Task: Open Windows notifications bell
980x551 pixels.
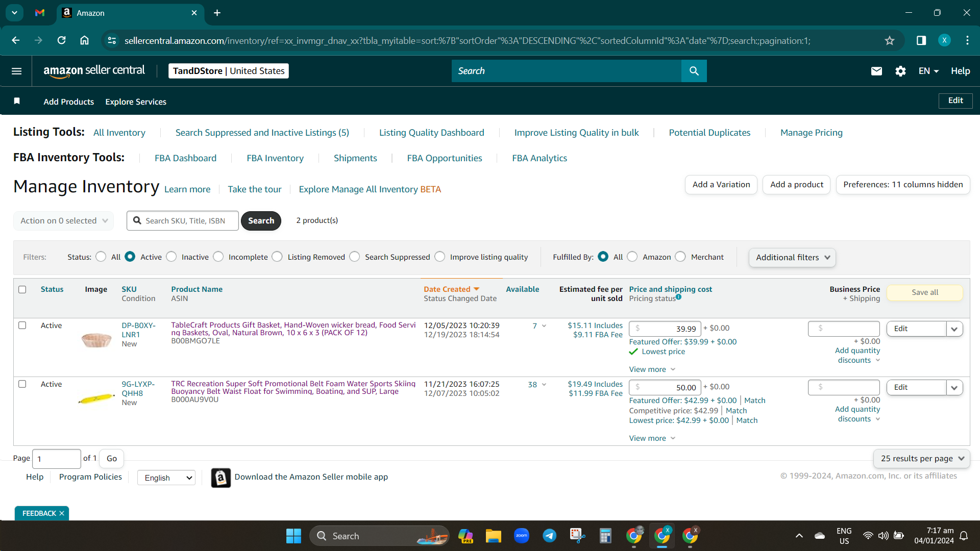Action: 964,536
